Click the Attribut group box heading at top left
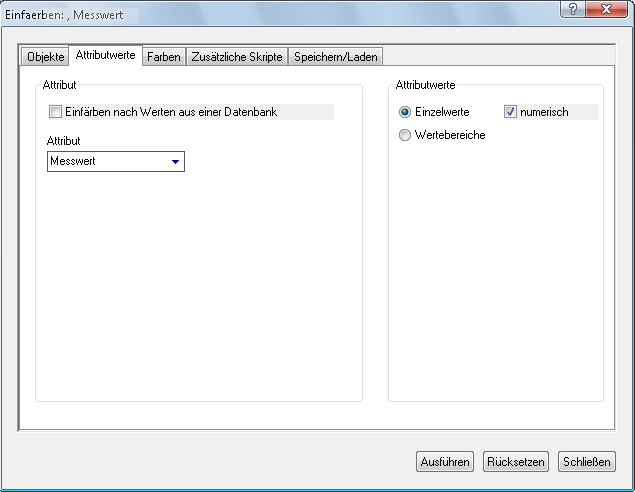Viewport: 635px width, 492px height. 60,85
